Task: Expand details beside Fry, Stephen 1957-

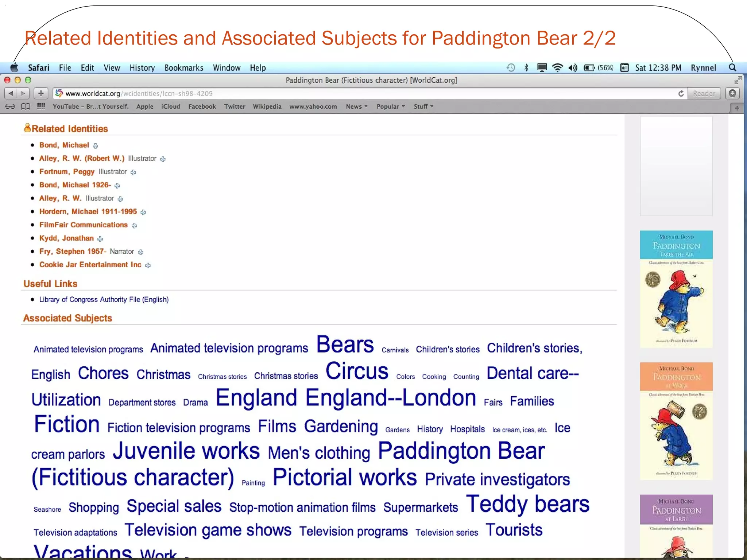Action: [x=141, y=252]
